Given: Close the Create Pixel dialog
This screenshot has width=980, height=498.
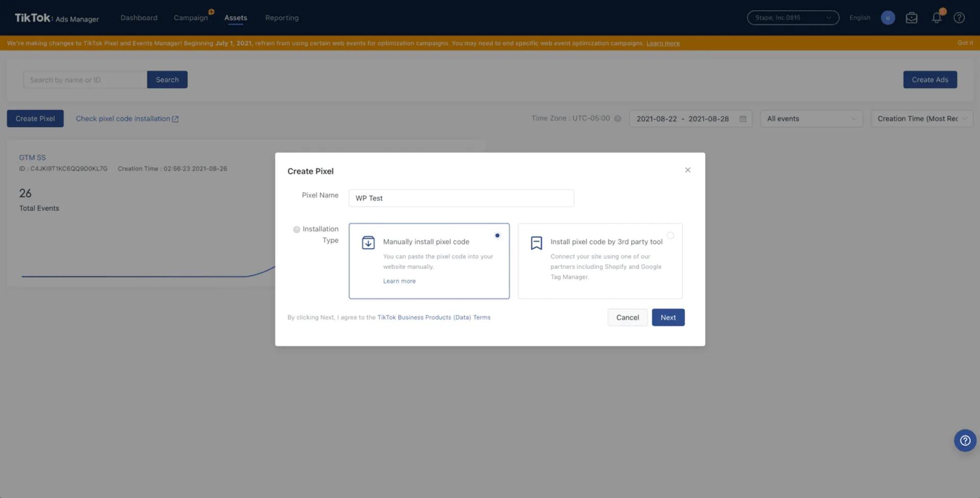Looking at the screenshot, I should 688,170.
